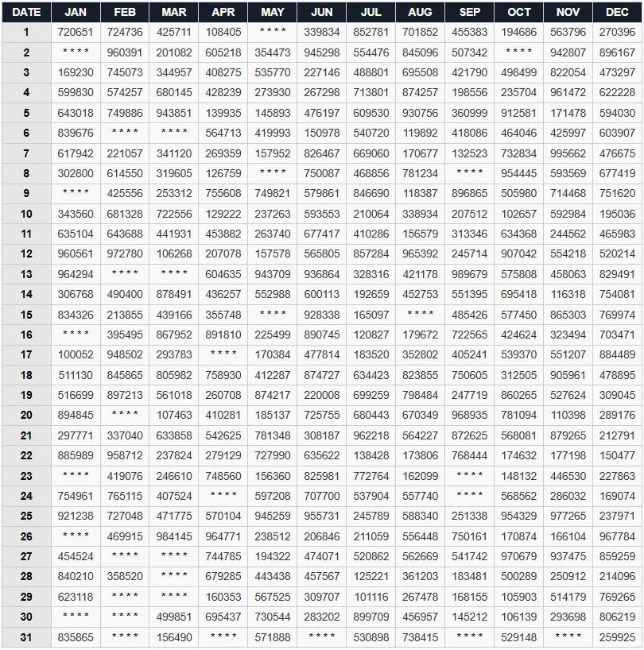
Task: Select the cell with value 899709
Action: (371, 617)
